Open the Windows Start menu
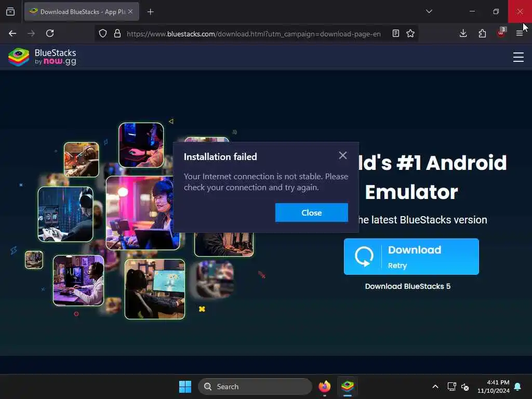Screen dimensions: 532x399 pos(185,387)
